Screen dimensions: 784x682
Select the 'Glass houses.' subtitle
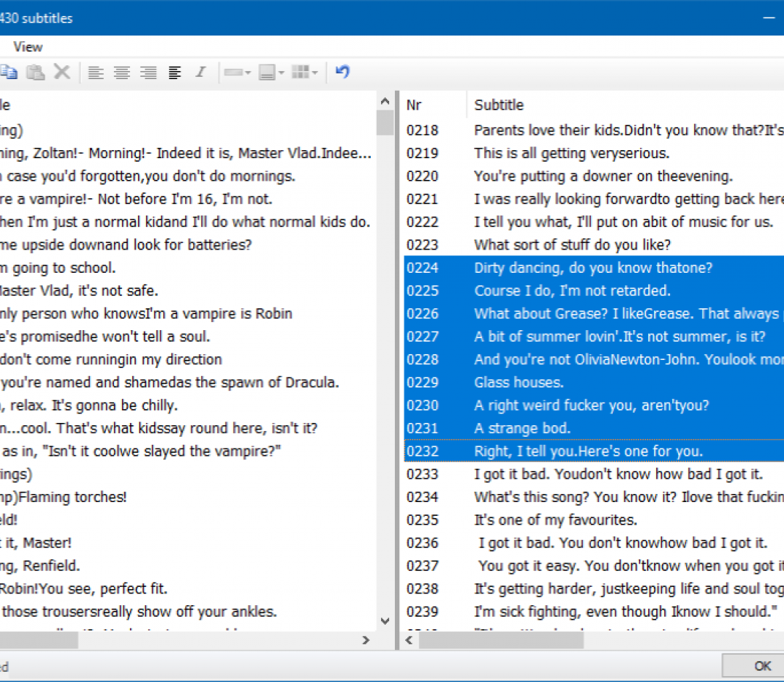point(594,383)
